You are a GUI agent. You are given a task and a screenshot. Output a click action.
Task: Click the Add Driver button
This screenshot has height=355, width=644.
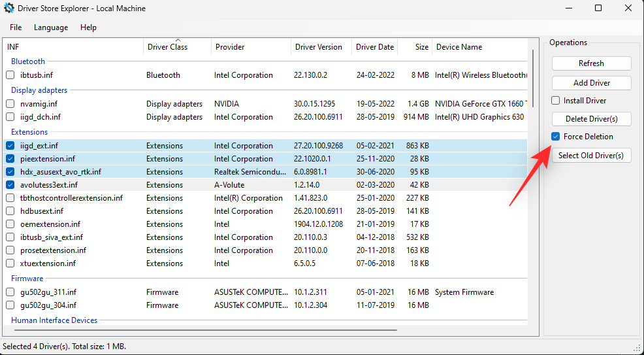coord(592,83)
